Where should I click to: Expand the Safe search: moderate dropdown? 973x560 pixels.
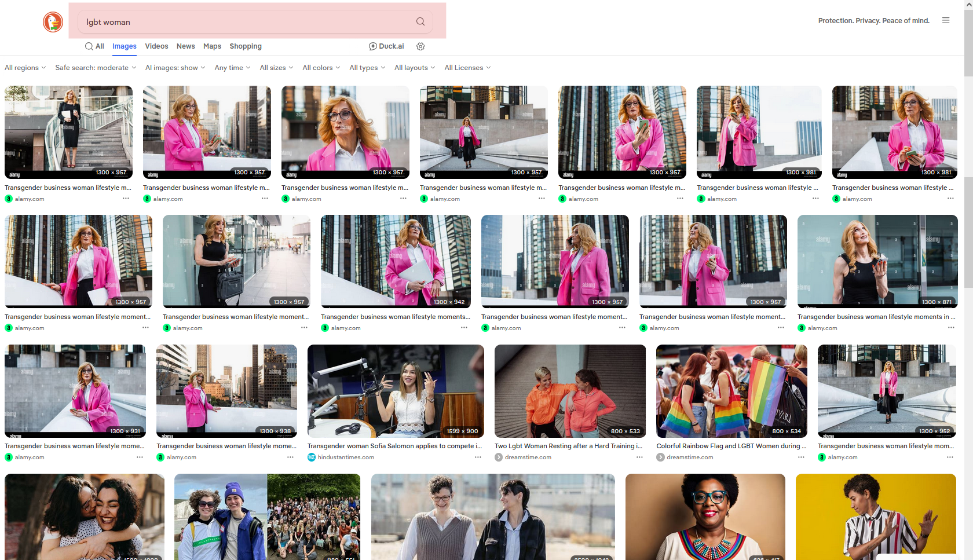click(96, 68)
